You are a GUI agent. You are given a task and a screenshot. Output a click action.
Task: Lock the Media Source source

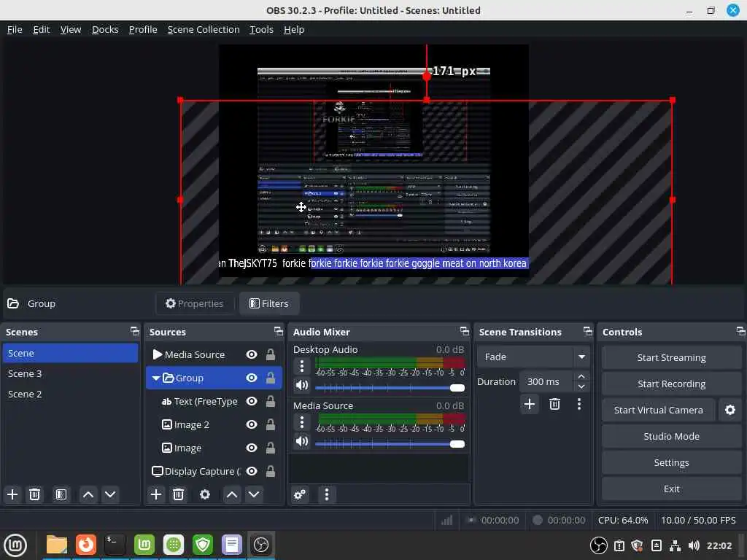tap(270, 354)
